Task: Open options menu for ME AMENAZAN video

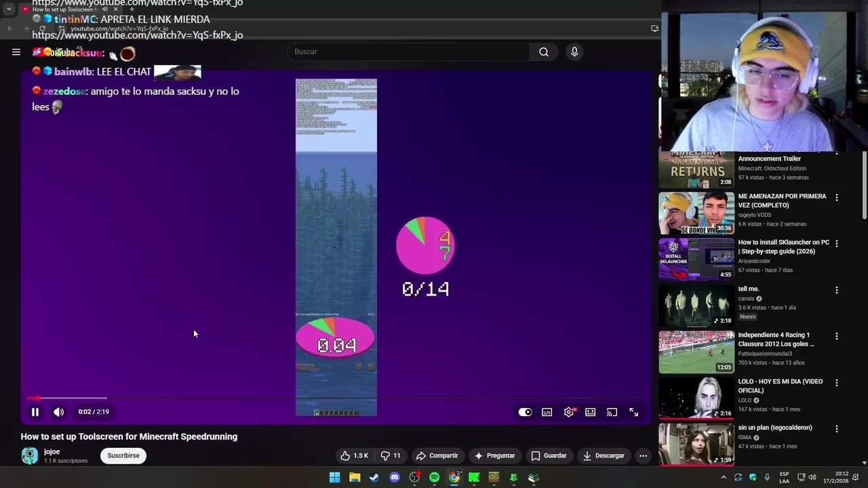Action: (836, 197)
